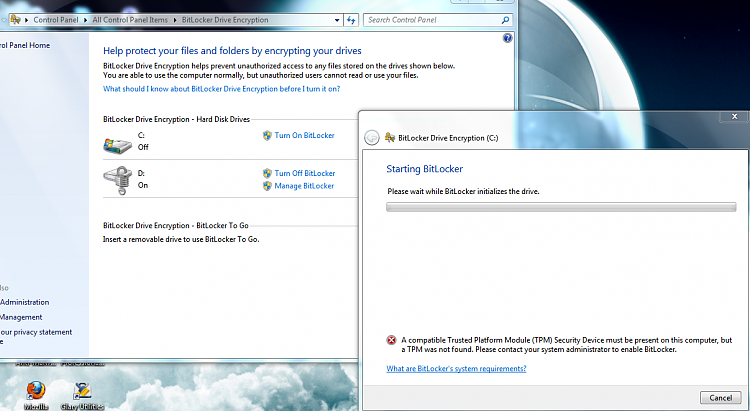The width and height of the screenshot is (750, 411).
Task: Click the red error icon in wizard
Action: click(x=391, y=340)
